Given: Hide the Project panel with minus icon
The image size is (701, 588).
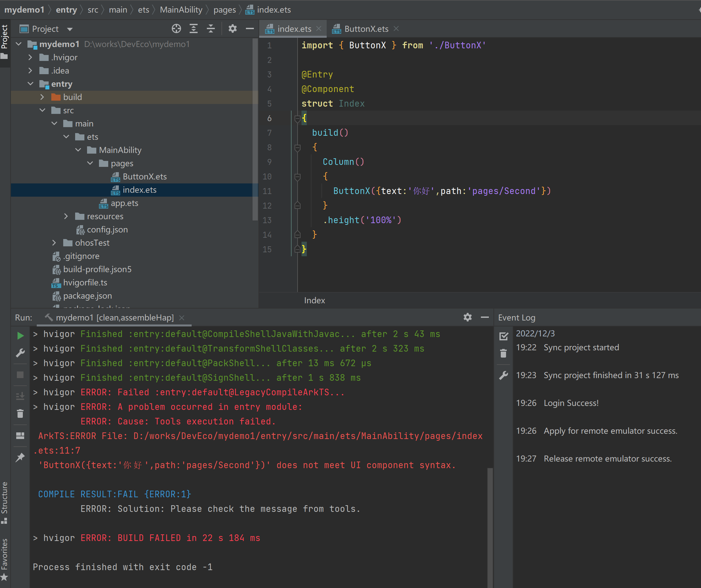Looking at the screenshot, I should click(x=250, y=29).
